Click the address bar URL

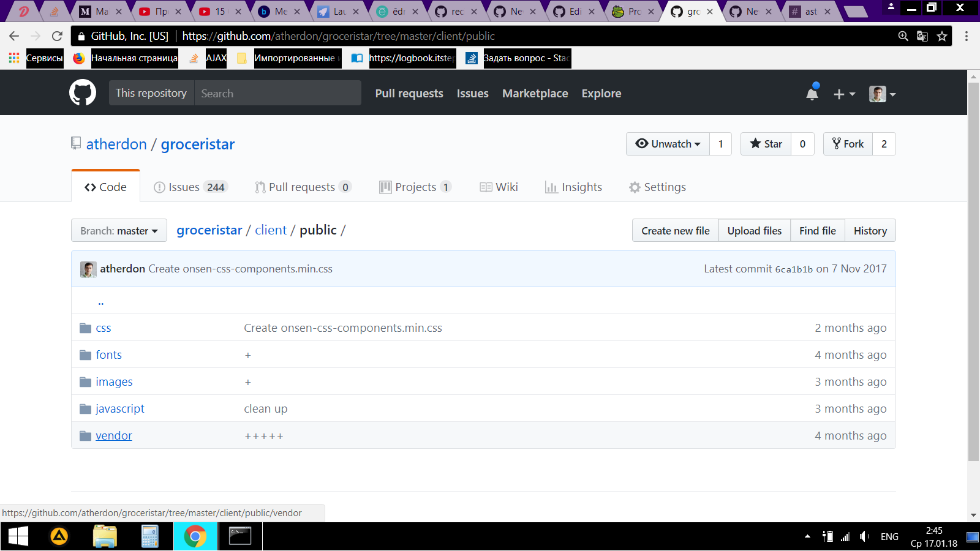point(338,36)
